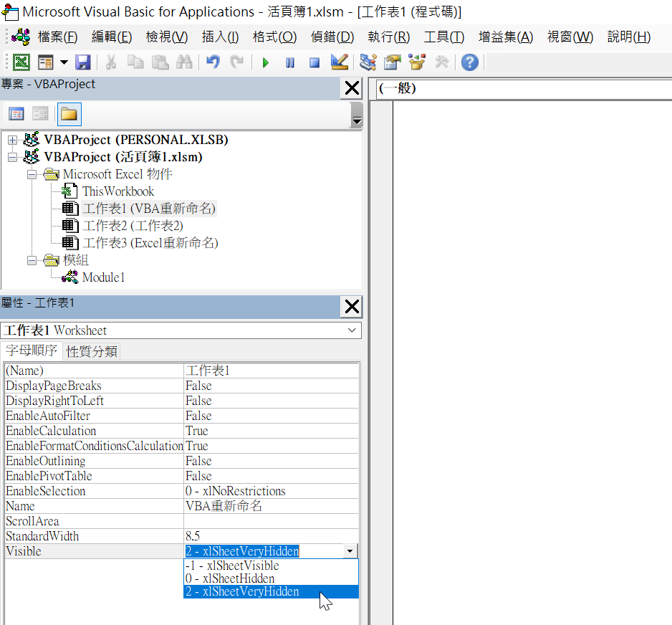The width and height of the screenshot is (672, 625).
Task: Open VBA Help question mark icon
Action: (470, 62)
